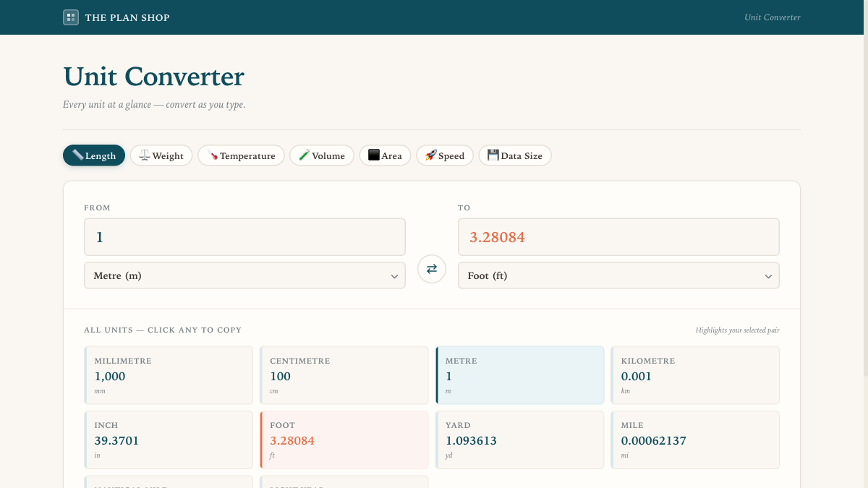Click the From value input field
This screenshot has width=868, height=488.
[x=244, y=237]
